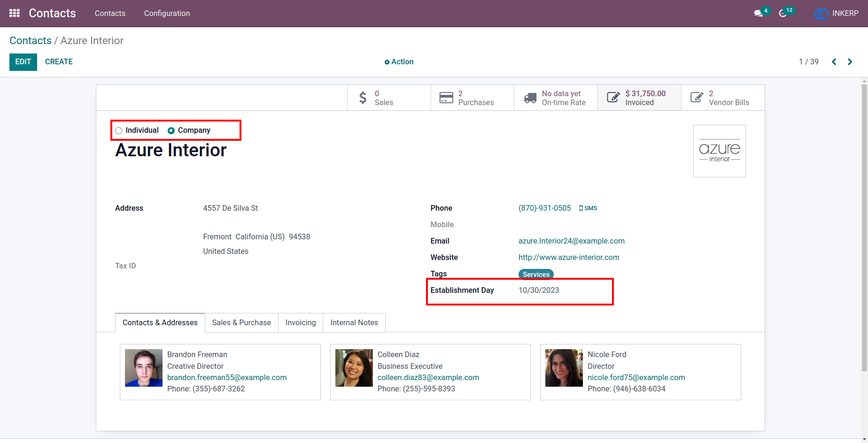This screenshot has width=868, height=443.
Task: Open On-time Rate truck icon
Action: click(530, 98)
